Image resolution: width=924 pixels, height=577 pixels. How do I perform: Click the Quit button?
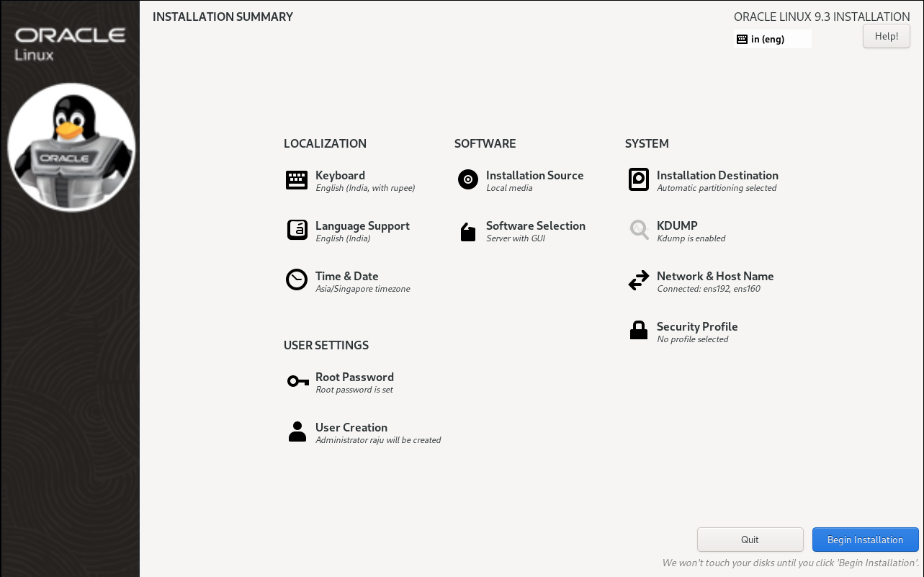click(750, 540)
